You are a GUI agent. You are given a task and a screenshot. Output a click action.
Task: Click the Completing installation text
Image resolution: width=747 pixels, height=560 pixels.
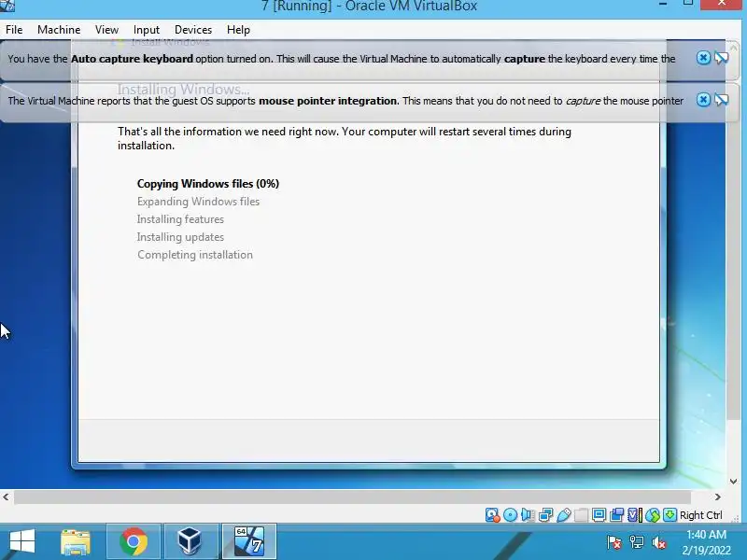click(195, 255)
